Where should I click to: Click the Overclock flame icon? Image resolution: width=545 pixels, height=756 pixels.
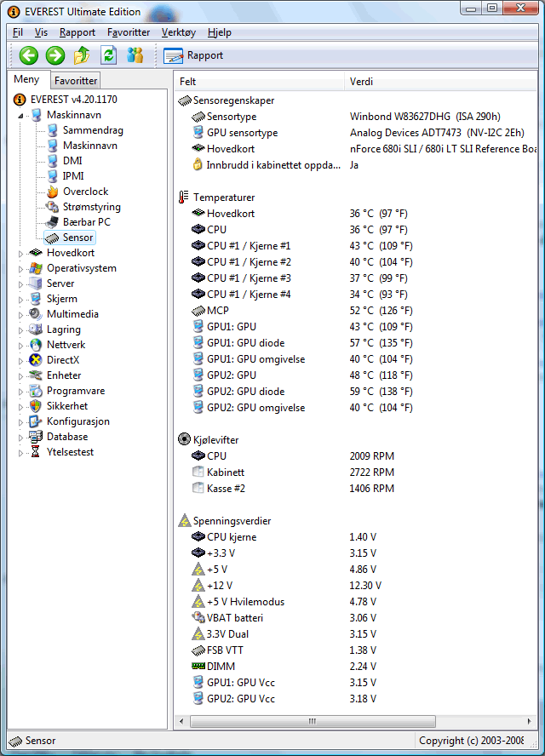[x=53, y=192]
